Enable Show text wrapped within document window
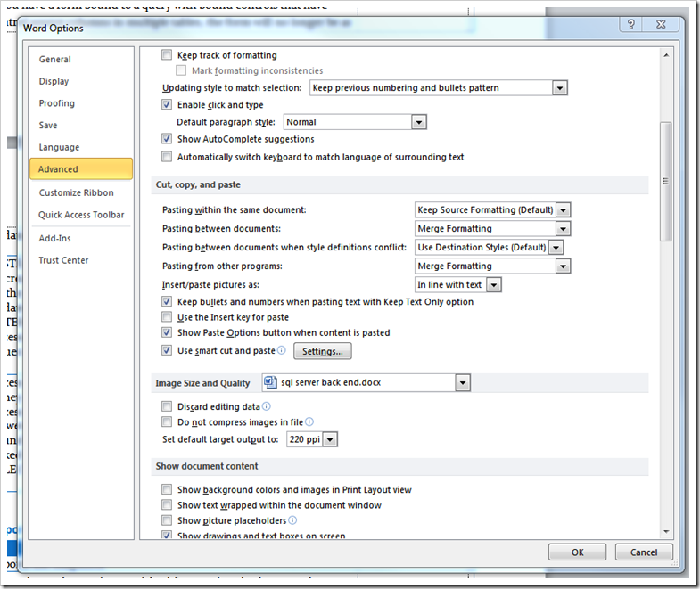700x589 pixels. pyautogui.click(x=167, y=504)
